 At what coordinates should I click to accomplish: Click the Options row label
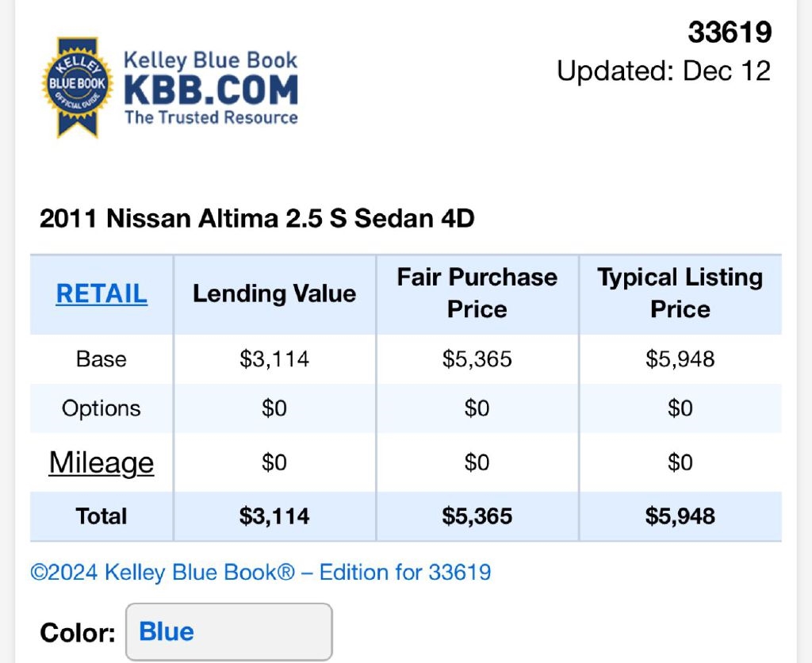(101, 408)
